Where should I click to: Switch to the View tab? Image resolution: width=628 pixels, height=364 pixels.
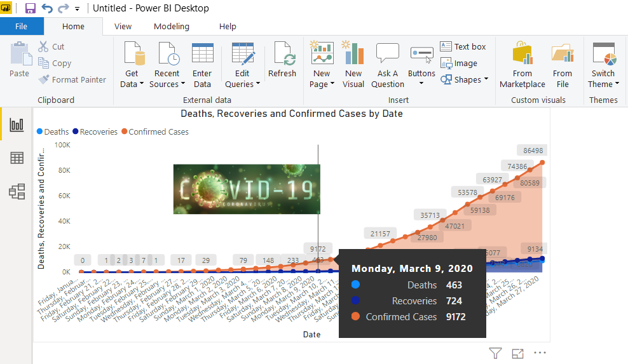pyautogui.click(x=123, y=27)
